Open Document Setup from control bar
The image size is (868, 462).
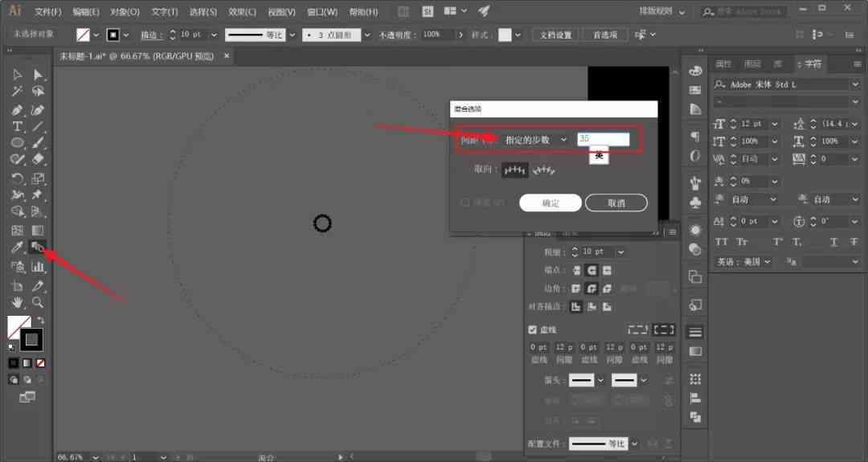555,35
